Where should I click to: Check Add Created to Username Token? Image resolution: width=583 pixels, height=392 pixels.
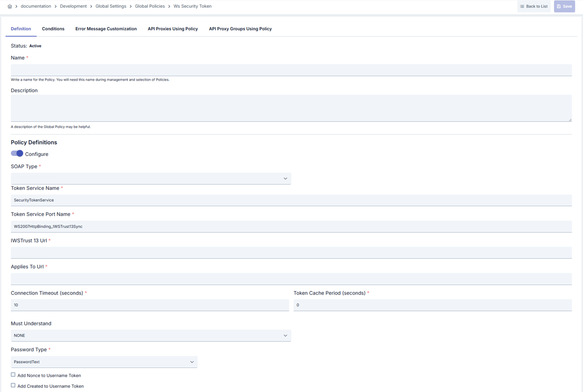coord(13,386)
